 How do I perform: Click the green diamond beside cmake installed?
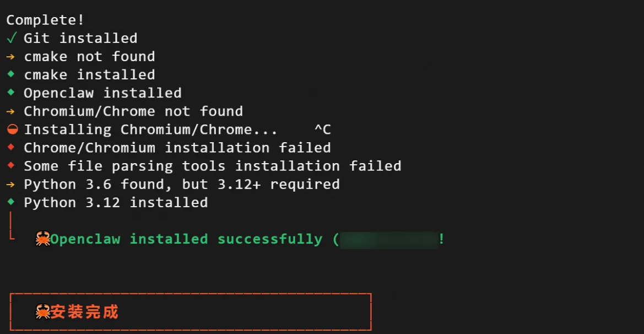click(x=11, y=74)
